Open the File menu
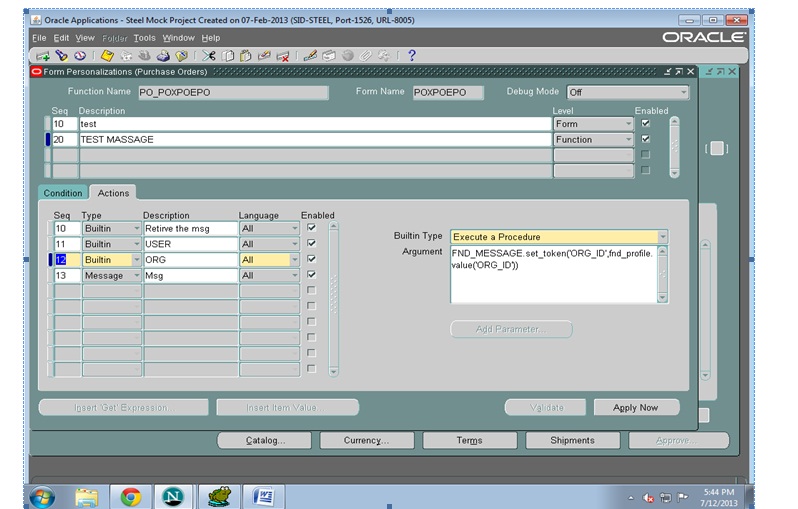Viewport: 798px width, 509px height. [x=39, y=38]
